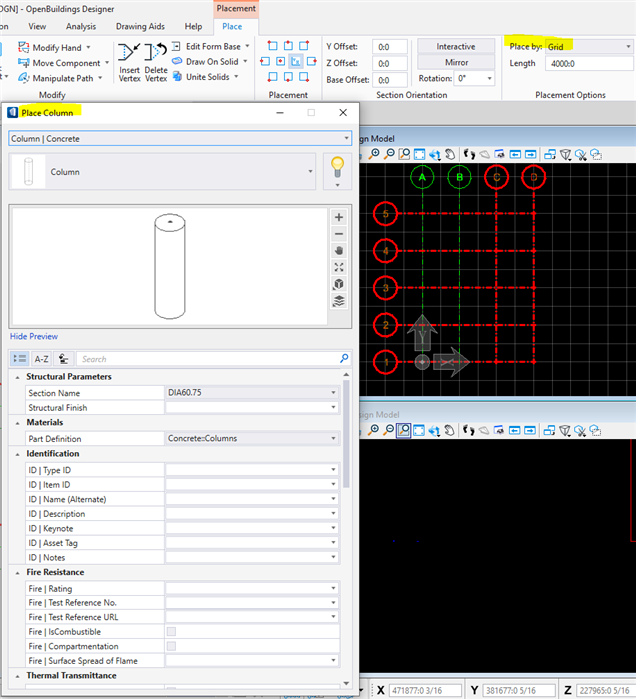Zoom out the column preview
This screenshot has height=699, width=636.
[x=339, y=234]
